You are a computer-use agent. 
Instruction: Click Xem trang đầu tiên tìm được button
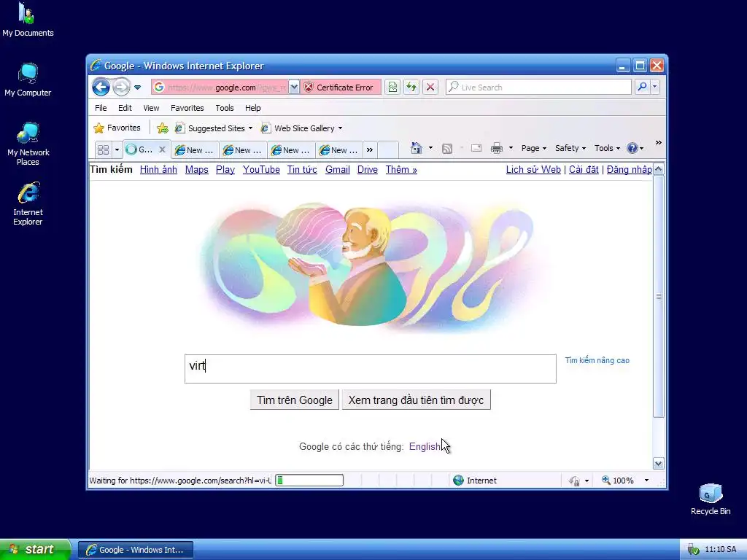416,400
